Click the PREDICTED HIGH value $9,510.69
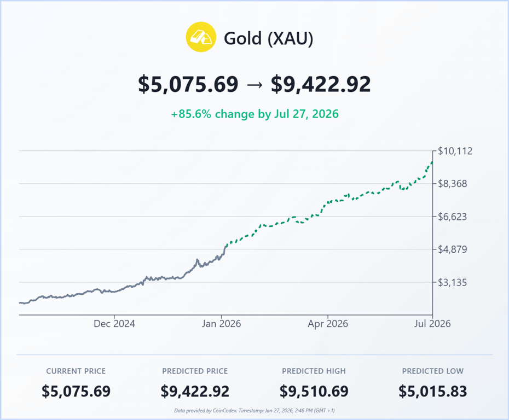 pyautogui.click(x=314, y=392)
